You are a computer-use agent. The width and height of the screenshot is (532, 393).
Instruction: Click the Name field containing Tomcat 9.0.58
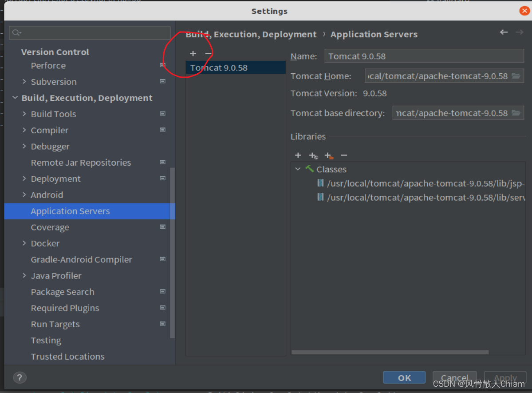point(424,56)
